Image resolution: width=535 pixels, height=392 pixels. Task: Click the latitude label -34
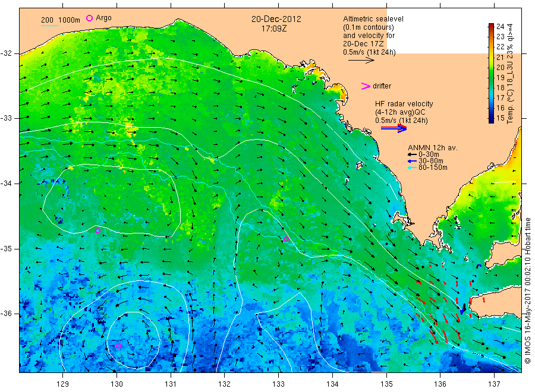click(x=6, y=184)
